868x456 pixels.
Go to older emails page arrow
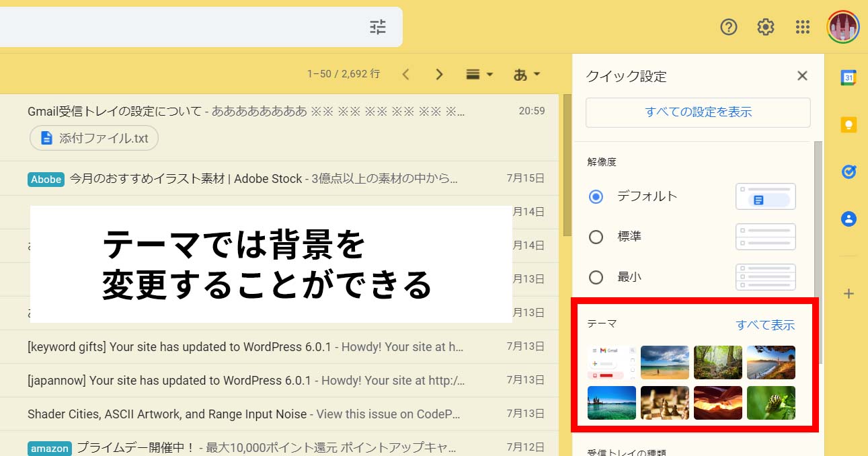tap(440, 74)
